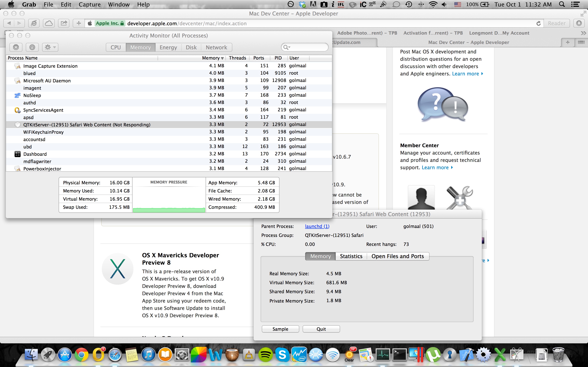Open the gear action menu dropdown
Screen dimensions: 588x367
coord(50,47)
